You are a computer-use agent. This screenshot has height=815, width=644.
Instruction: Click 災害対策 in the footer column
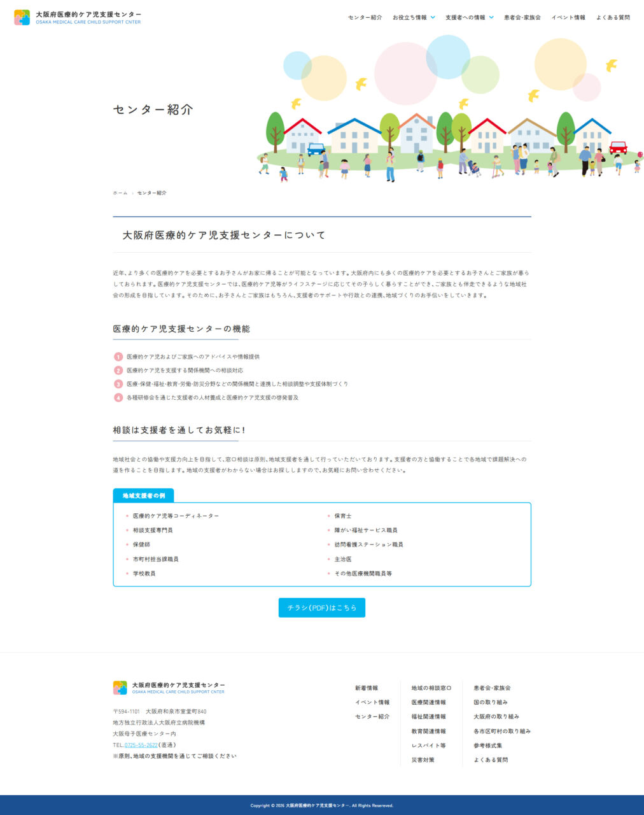(x=422, y=760)
